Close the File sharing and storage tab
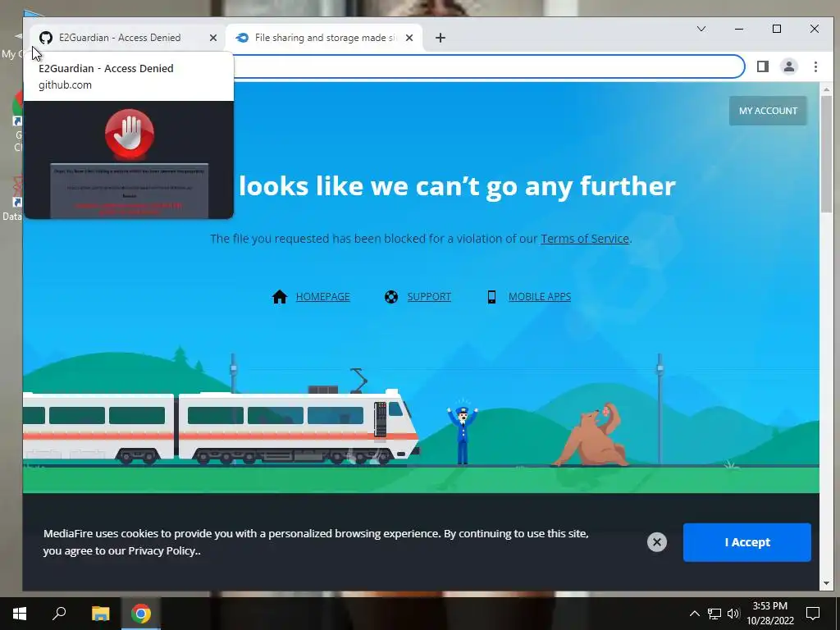The image size is (840, 630). pyautogui.click(x=409, y=38)
